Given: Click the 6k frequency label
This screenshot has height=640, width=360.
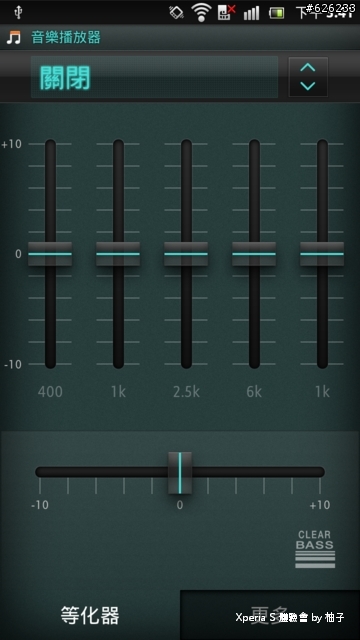Looking at the screenshot, I should [x=254, y=392].
